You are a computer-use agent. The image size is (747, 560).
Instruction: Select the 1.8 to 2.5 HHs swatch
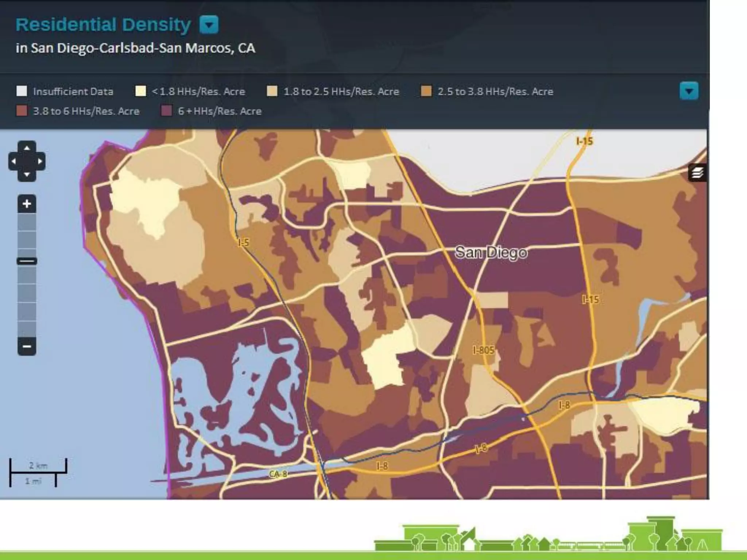[272, 91]
